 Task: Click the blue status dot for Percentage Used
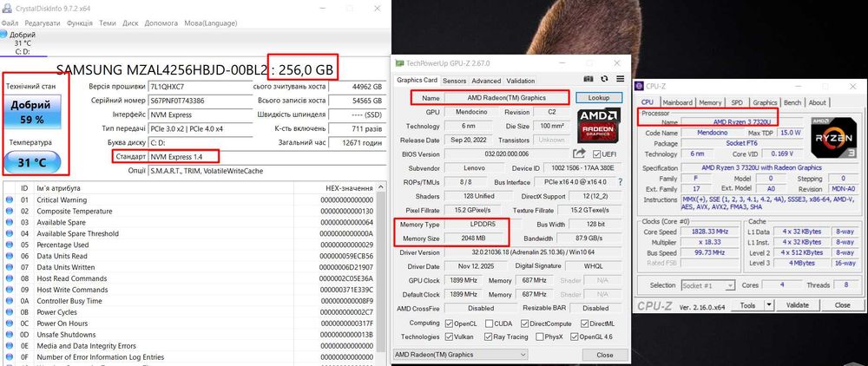point(9,245)
